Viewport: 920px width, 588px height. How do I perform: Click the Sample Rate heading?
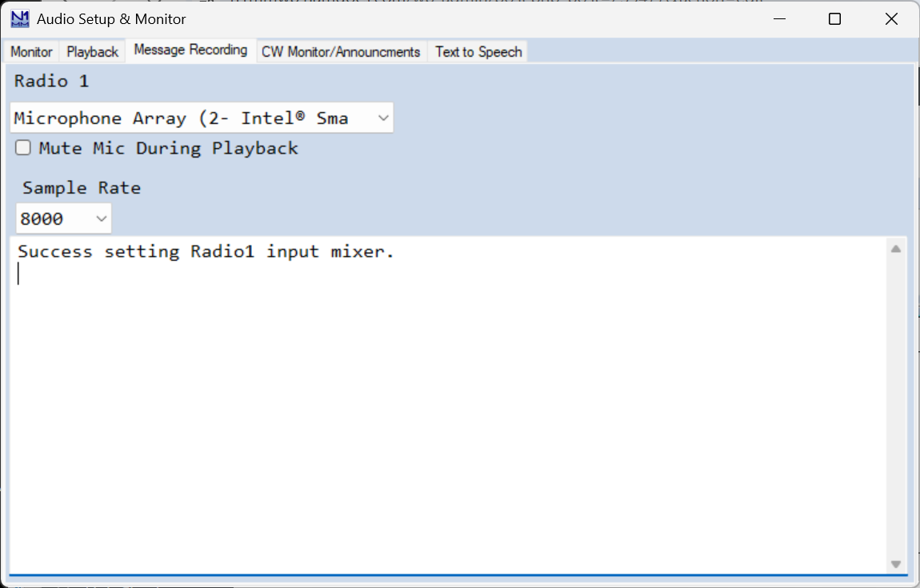(x=80, y=187)
